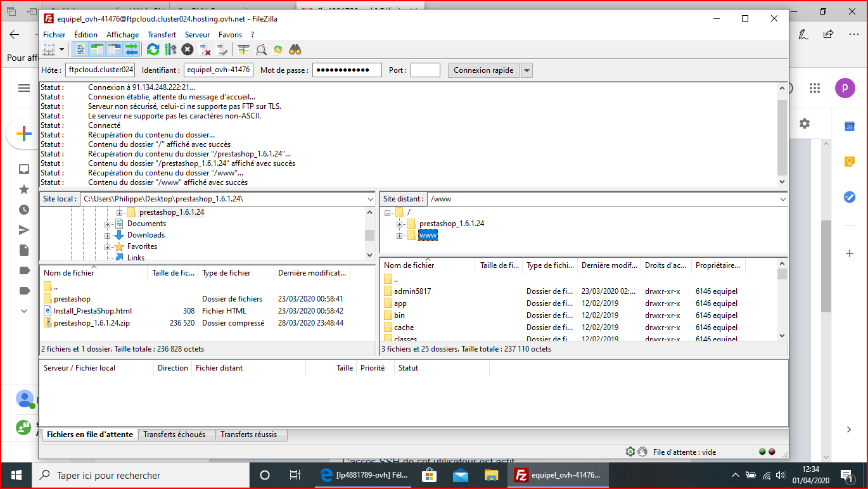Click the Windows taskbar search box
Viewport: 868px width, 489px height.
tap(140, 475)
